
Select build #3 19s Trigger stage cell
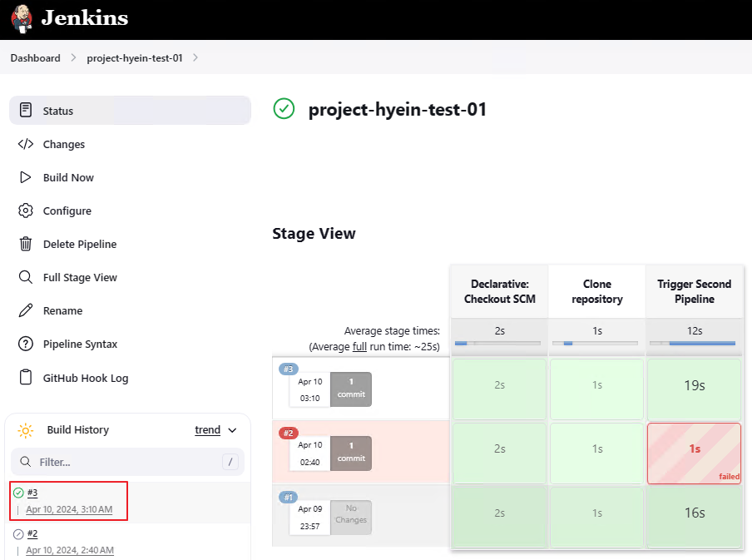coord(695,389)
